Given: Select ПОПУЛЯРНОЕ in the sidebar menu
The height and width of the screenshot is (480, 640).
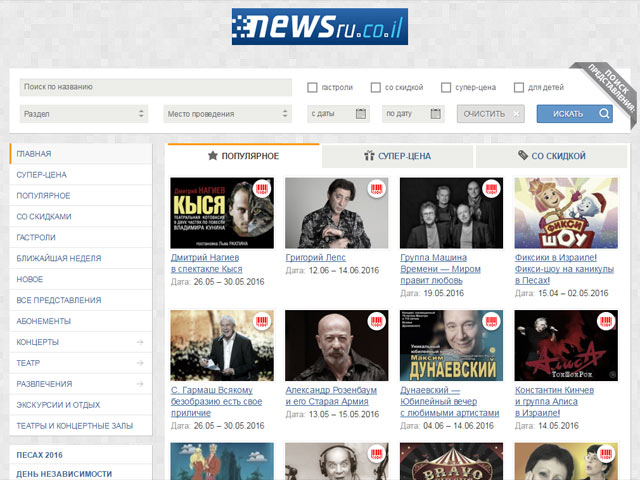Looking at the screenshot, I should coord(81,196).
